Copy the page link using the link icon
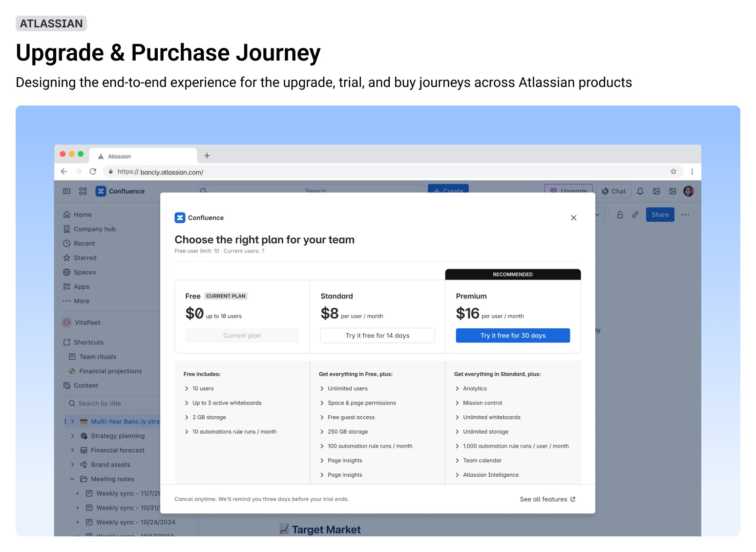 tap(635, 214)
